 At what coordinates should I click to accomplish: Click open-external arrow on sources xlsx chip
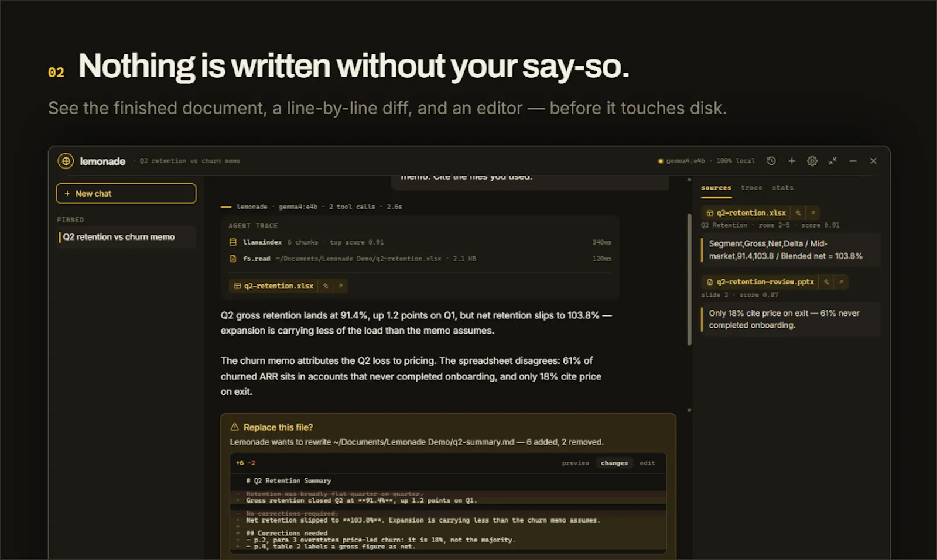click(x=813, y=213)
